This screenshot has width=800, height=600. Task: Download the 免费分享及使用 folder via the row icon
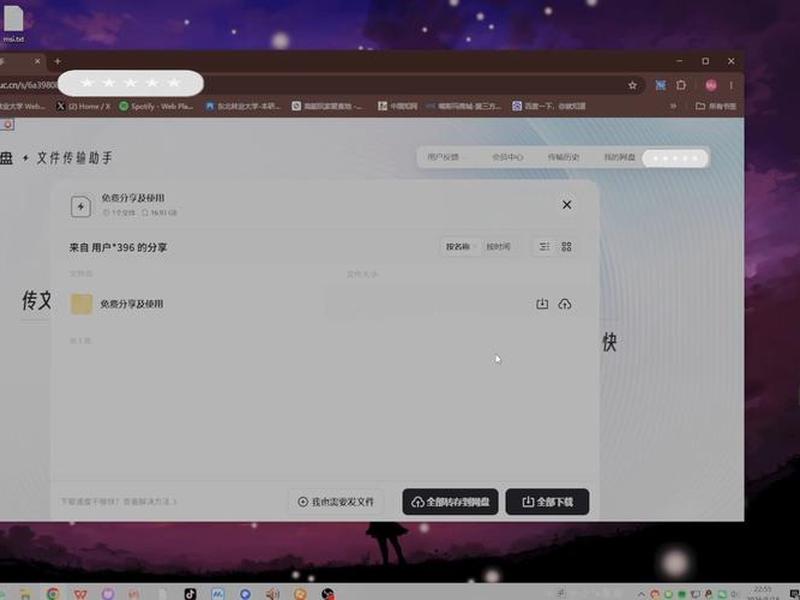coord(542,304)
